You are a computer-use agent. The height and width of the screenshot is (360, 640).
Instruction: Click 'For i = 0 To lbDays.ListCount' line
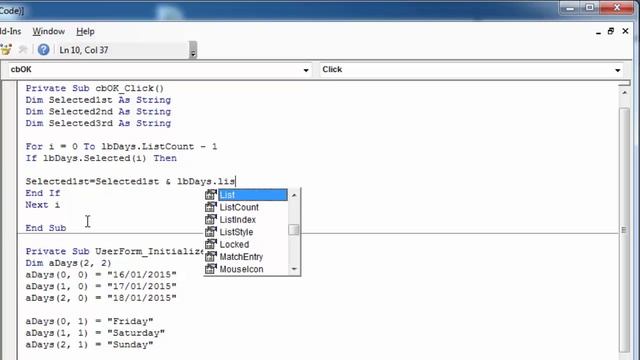(x=121, y=147)
